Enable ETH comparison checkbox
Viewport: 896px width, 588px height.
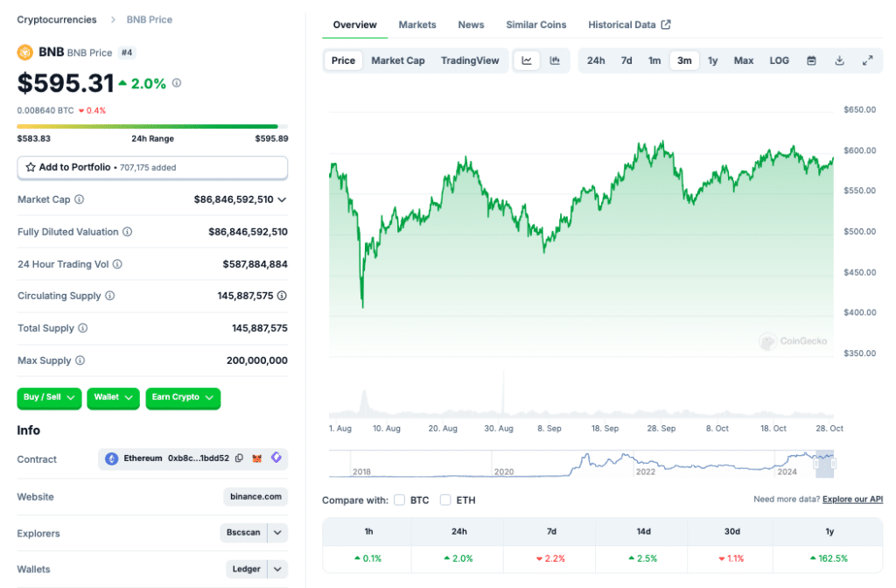click(x=445, y=500)
